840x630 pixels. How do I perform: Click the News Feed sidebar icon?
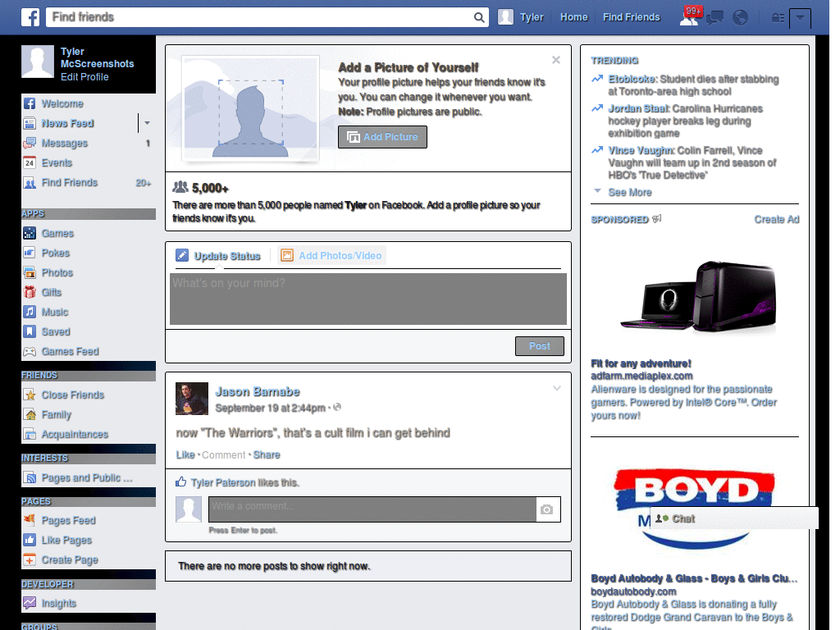pyautogui.click(x=30, y=124)
